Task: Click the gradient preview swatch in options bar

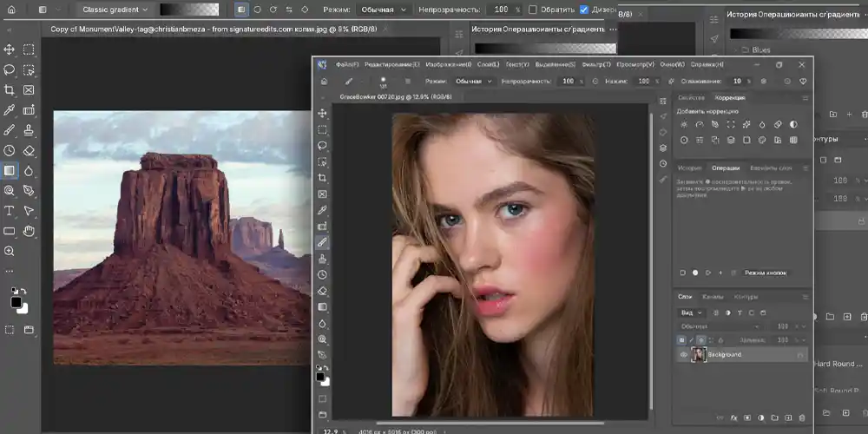Action: (189, 10)
